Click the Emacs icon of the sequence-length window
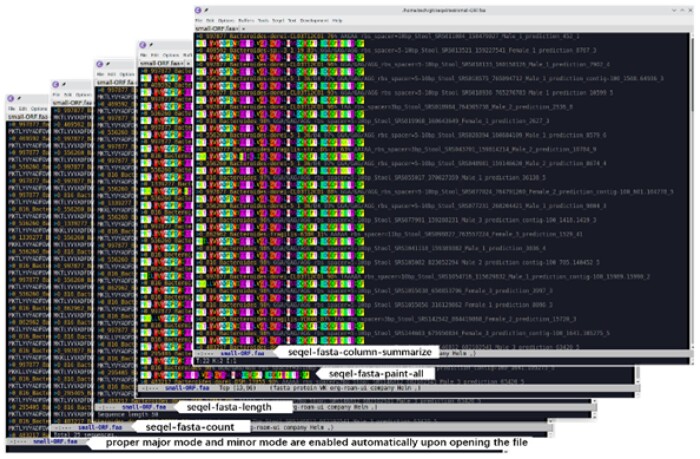The width and height of the screenshot is (700, 459). coord(100,64)
